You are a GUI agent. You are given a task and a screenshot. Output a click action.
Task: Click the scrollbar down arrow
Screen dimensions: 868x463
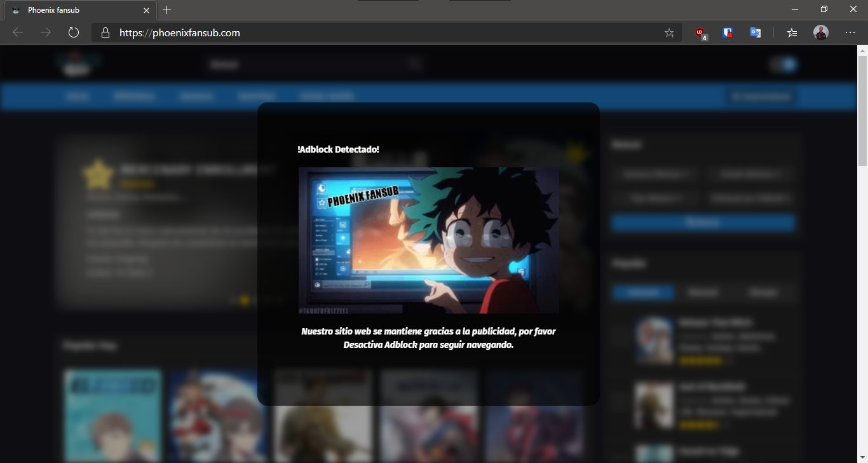pos(863,458)
